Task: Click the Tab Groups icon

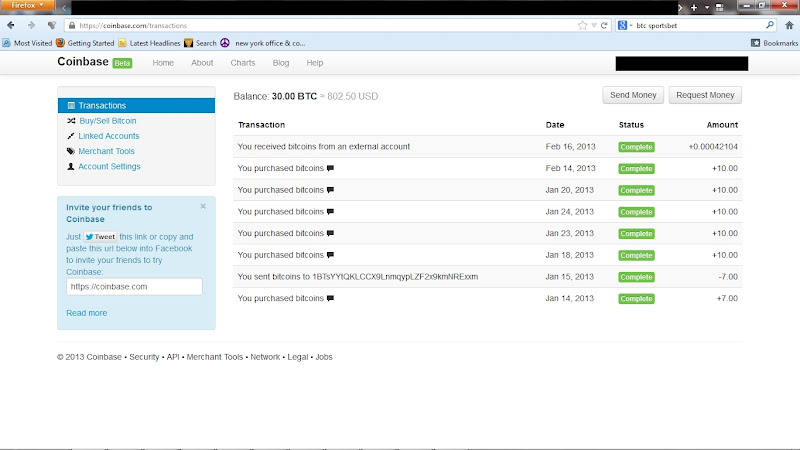Action: pos(719,7)
